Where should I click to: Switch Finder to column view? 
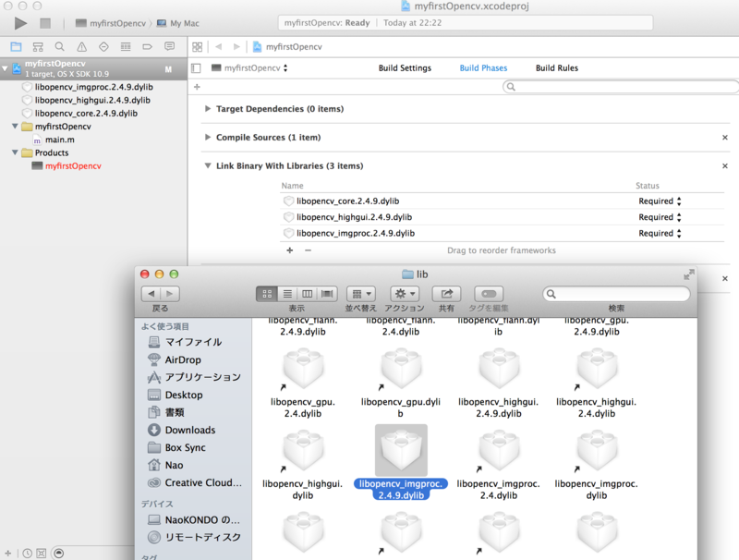308,294
